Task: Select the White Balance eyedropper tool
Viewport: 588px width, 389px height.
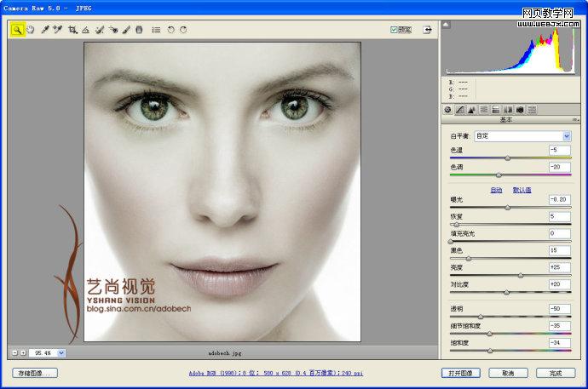Action: coord(45,30)
